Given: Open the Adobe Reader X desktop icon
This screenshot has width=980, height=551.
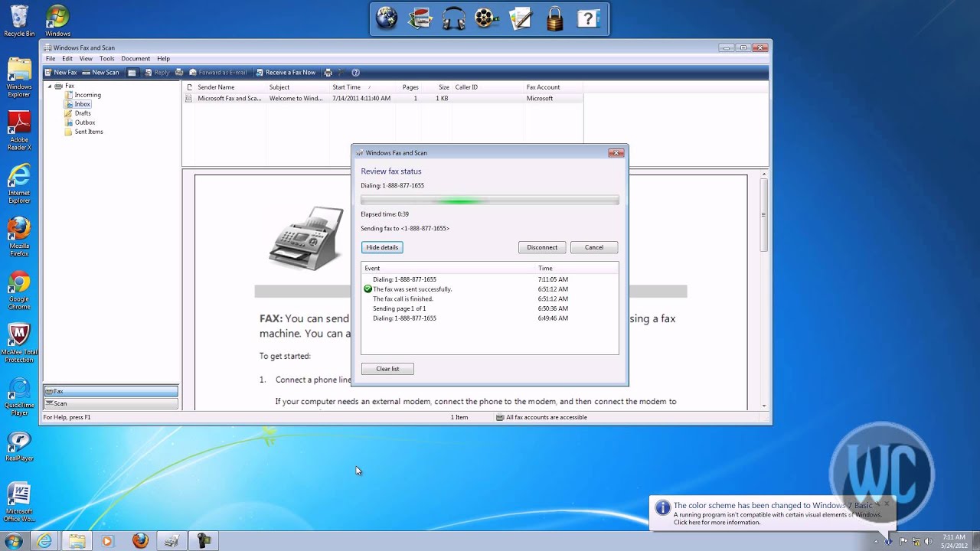Looking at the screenshot, I should [19, 130].
